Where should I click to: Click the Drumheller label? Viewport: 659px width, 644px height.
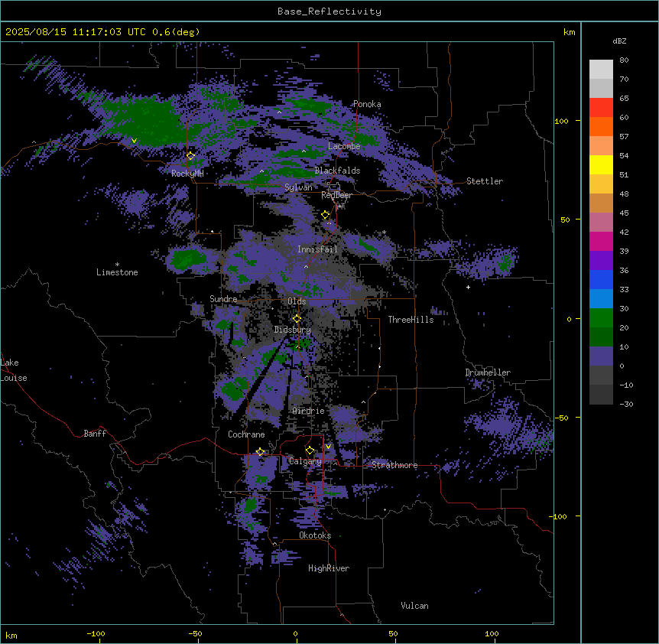pos(488,372)
